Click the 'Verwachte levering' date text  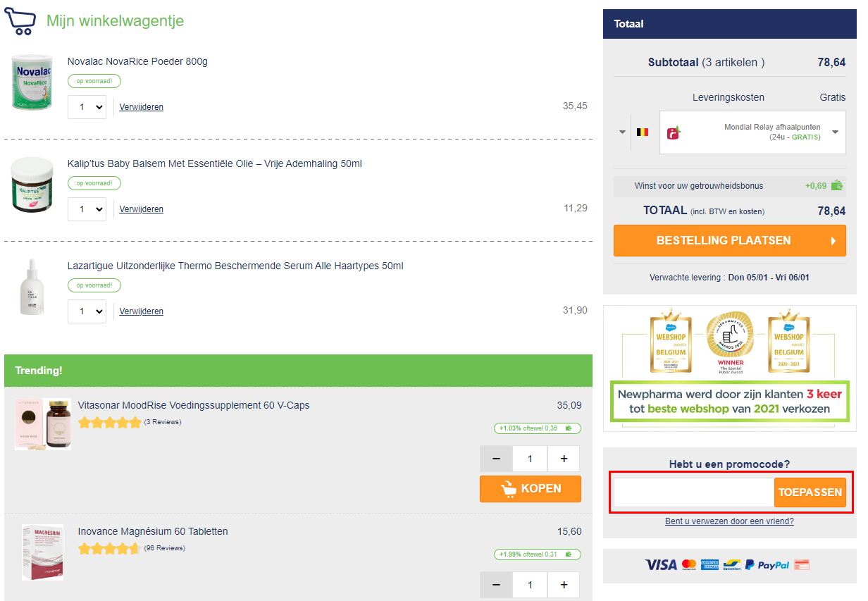pos(729,278)
